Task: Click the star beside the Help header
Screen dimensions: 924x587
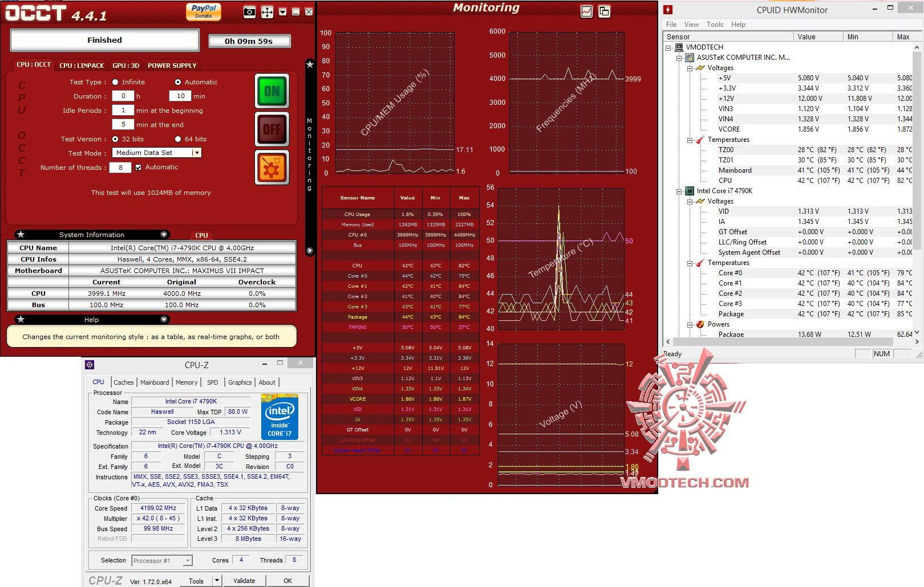Action: click(21, 319)
